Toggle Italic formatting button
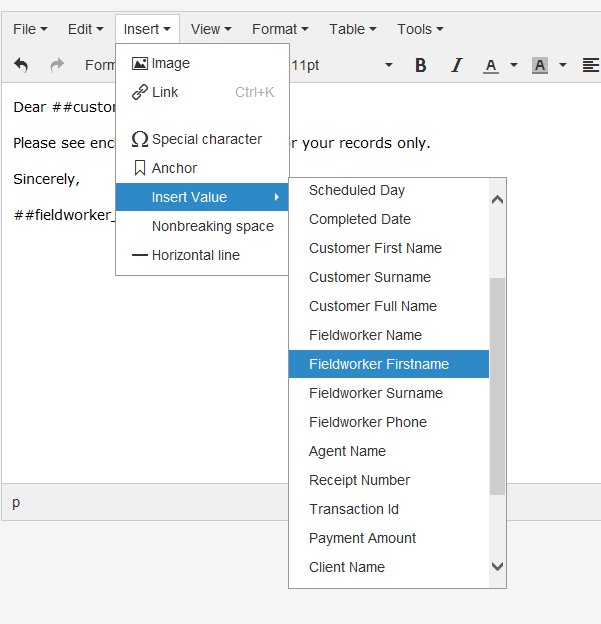Image resolution: width=601 pixels, height=624 pixels. coord(457,65)
